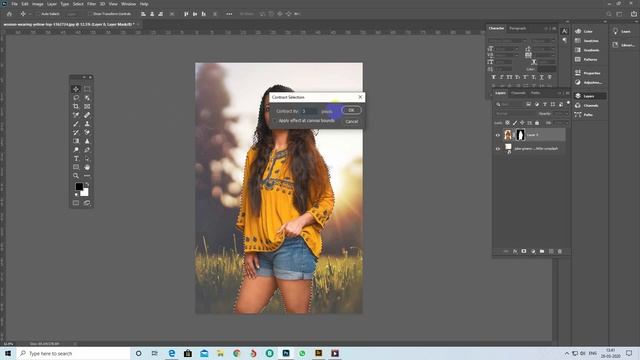Viewport: 640px width, 360px height.
Task: Select the Healing Brush tool
Action: click(87, 115)
